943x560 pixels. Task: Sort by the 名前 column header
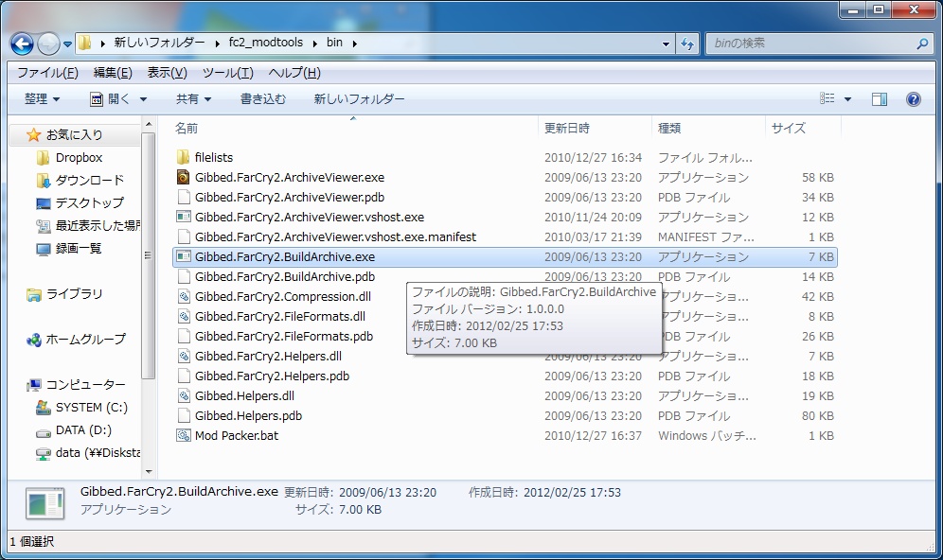tap(187, 128)
